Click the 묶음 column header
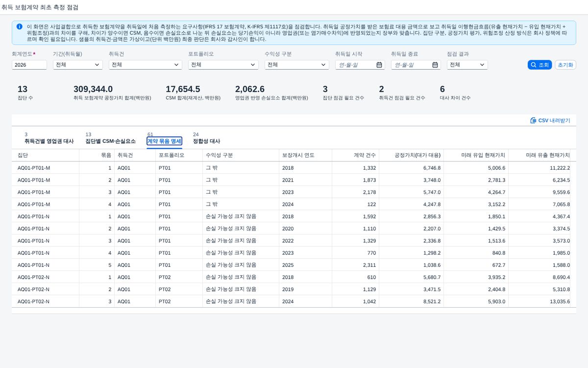The height and width of the screenshot is (368, 588). tap(97, 155)
